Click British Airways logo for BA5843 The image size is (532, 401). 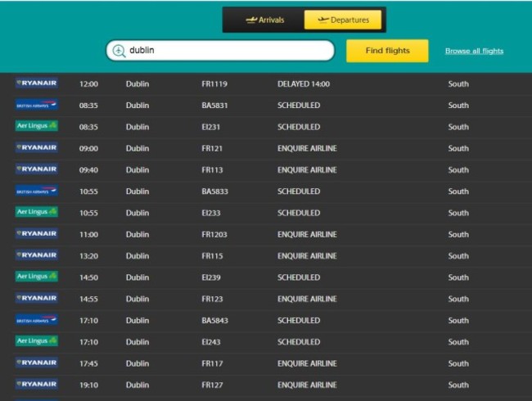click(37, 320)
